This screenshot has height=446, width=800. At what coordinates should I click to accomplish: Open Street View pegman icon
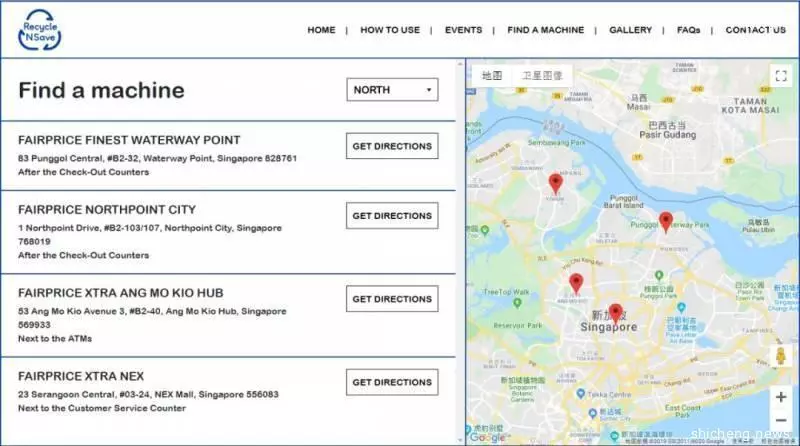[781, 356]
